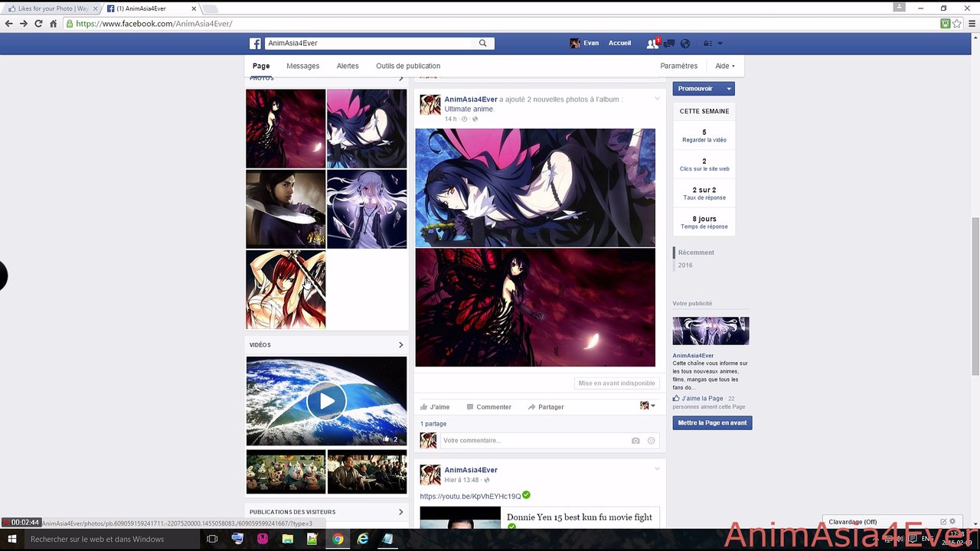
Task: Open chat settings gear icon
Action: coord(952,522)
